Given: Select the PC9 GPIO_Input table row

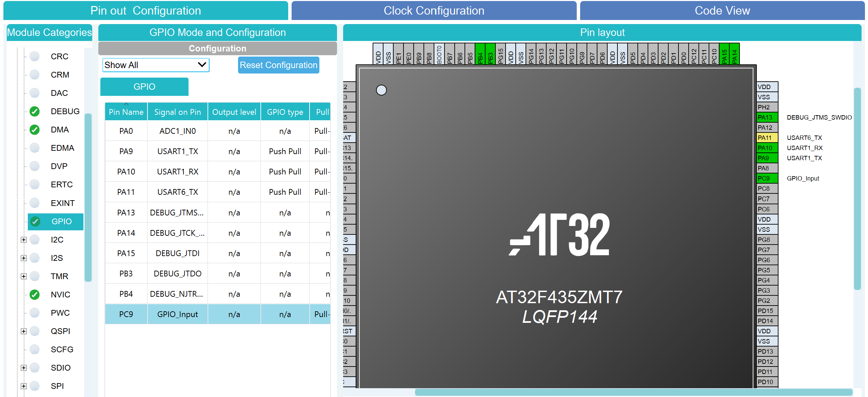Looking at the screenshot, I should tap(218, 314).
